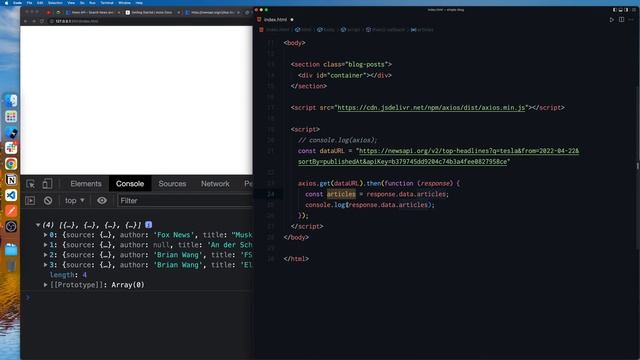640x360 pixels.
Task: Open the customize layout icon
Action: (633, 10)
